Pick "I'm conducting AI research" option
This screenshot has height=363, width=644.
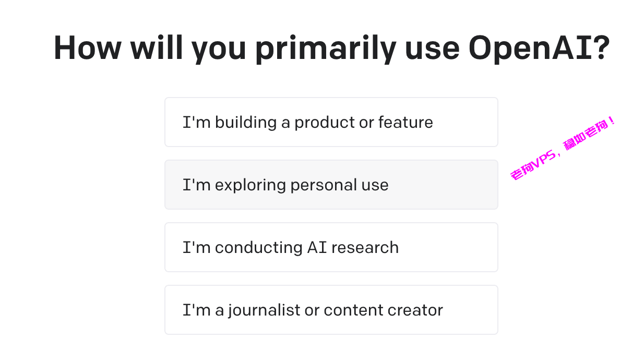click(x=331, y=247)
